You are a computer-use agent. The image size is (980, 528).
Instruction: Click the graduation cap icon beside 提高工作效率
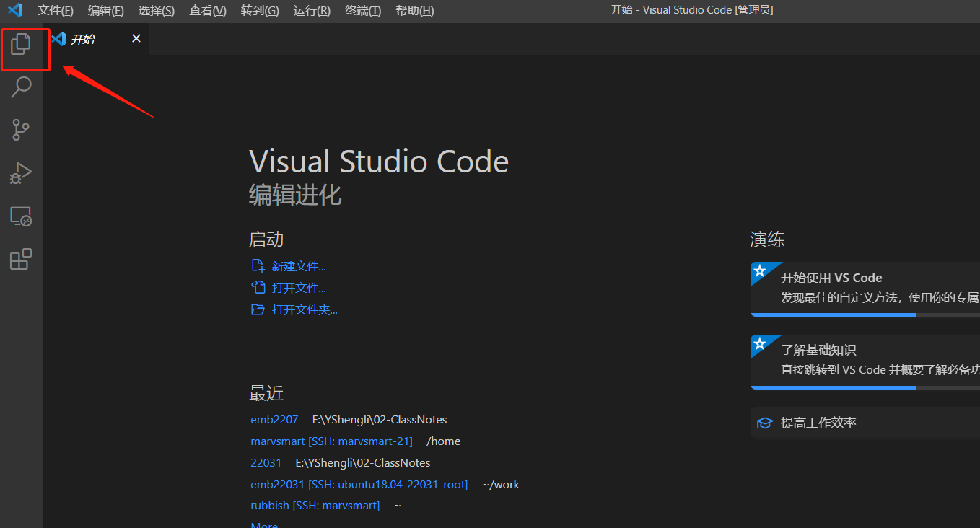pyautogui.click(x=764, y=423)
